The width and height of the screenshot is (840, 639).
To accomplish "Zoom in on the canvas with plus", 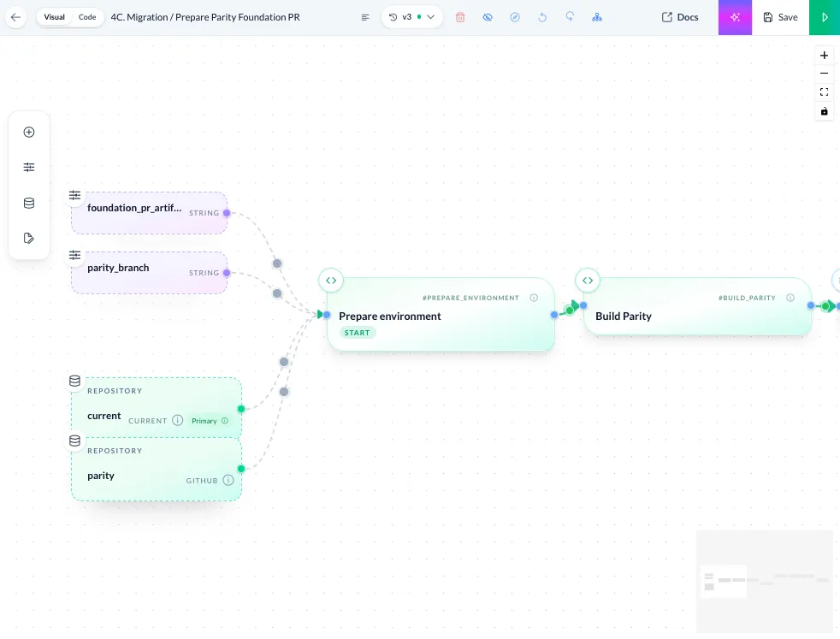I will (824, 55).
